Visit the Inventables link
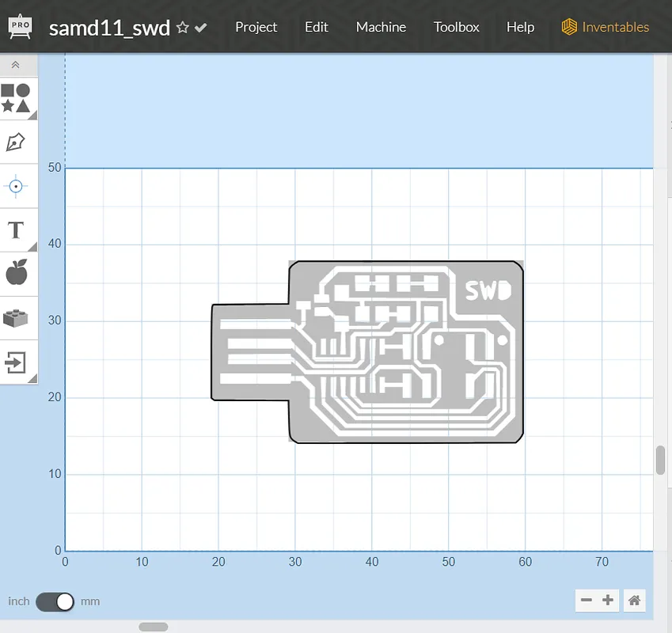The image size is (672, 633). coord(606,27)
